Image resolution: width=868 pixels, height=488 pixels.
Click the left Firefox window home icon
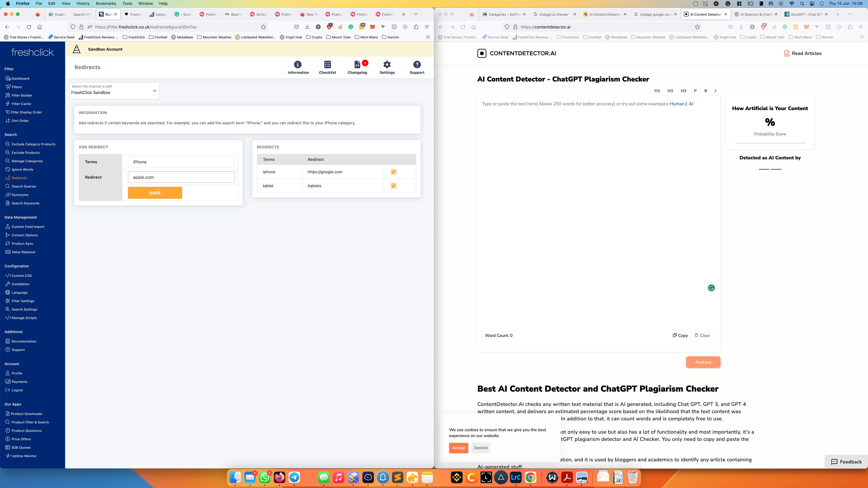pos(40,27)
